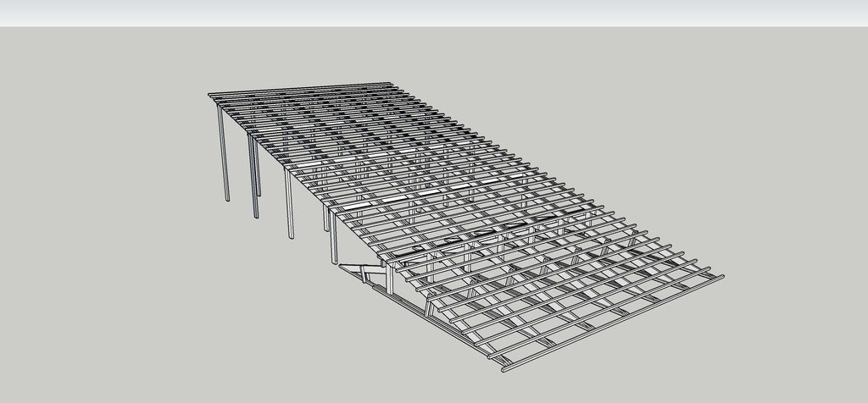Viewport: 868px width, 403px height.
Task: Select the leftmost vertical support post
Action: [224, 153]
